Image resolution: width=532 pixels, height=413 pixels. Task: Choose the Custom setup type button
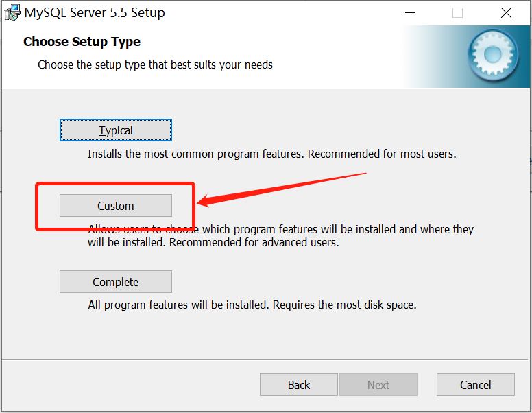[x=116, y=206]
